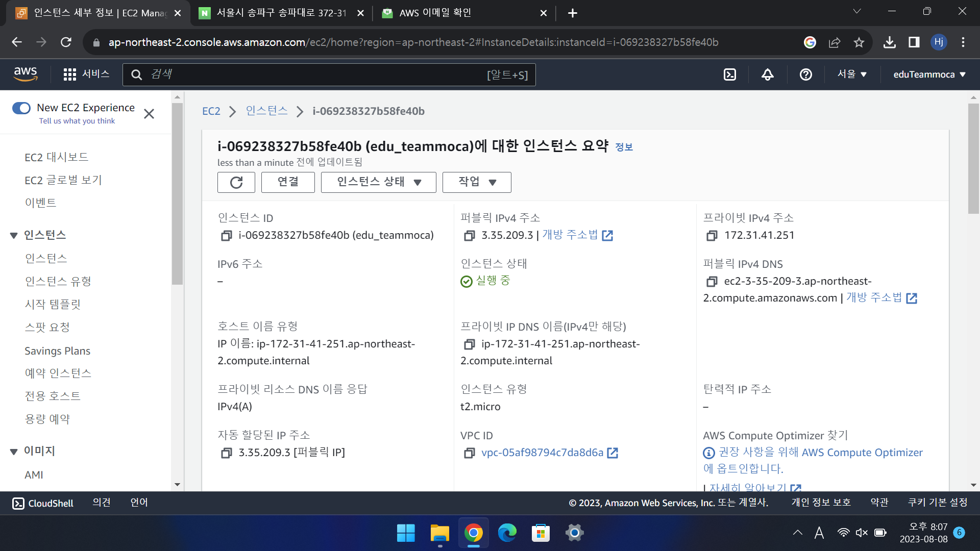The image size is (980, 551).
Task: Copy the instance ID to clipboard
Action: tap(226, 236)
